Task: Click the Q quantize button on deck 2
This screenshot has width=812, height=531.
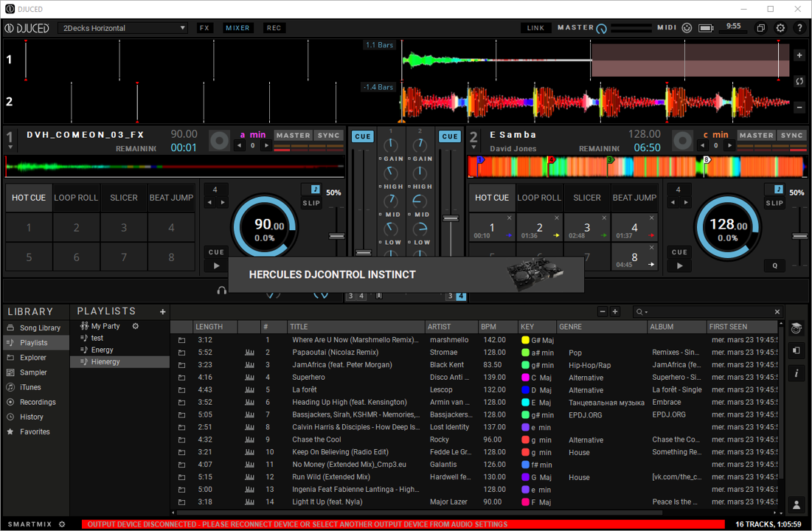Action: point(774,265)
